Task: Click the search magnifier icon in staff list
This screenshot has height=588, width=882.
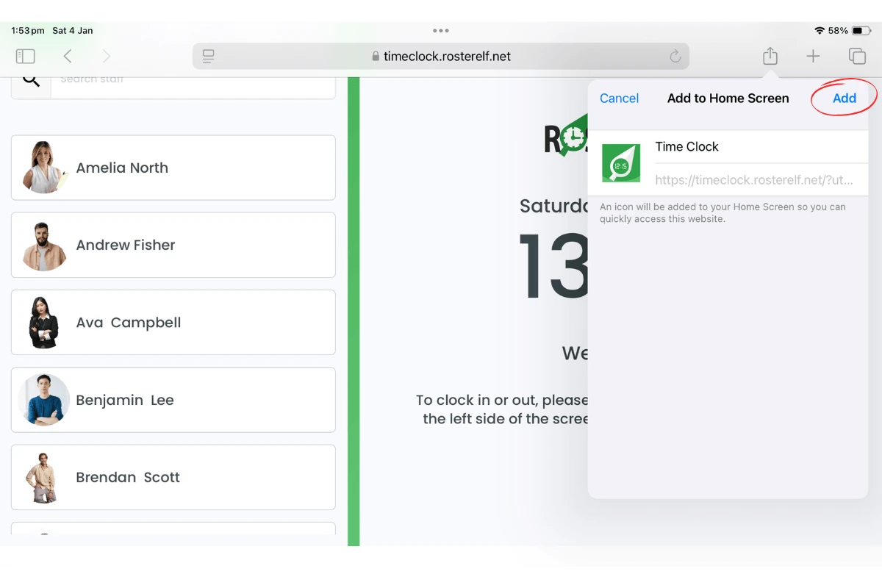Action: coord(31,79)
